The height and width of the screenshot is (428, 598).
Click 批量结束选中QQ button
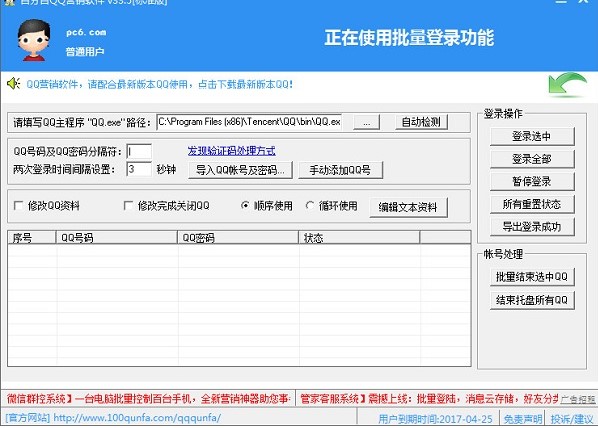tap(532, 277)
